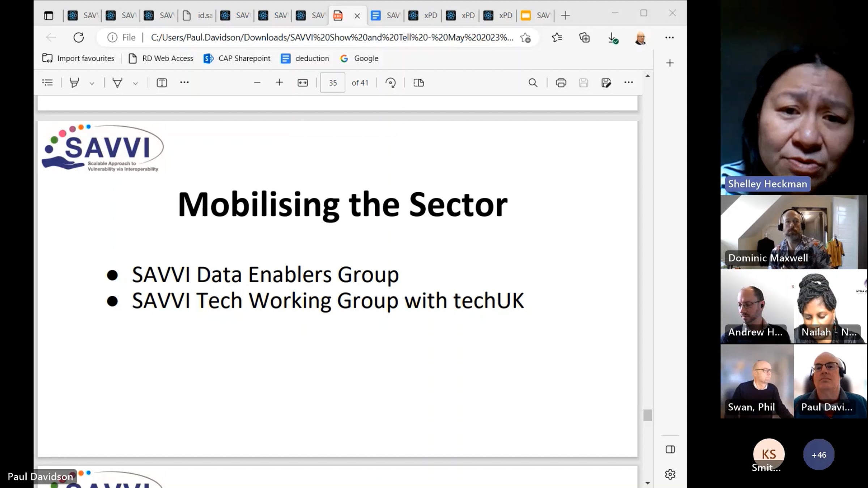Click the 'of 41' page count text
The width and height of the screenshot is (868, 488).
click(x=360, y=83)
